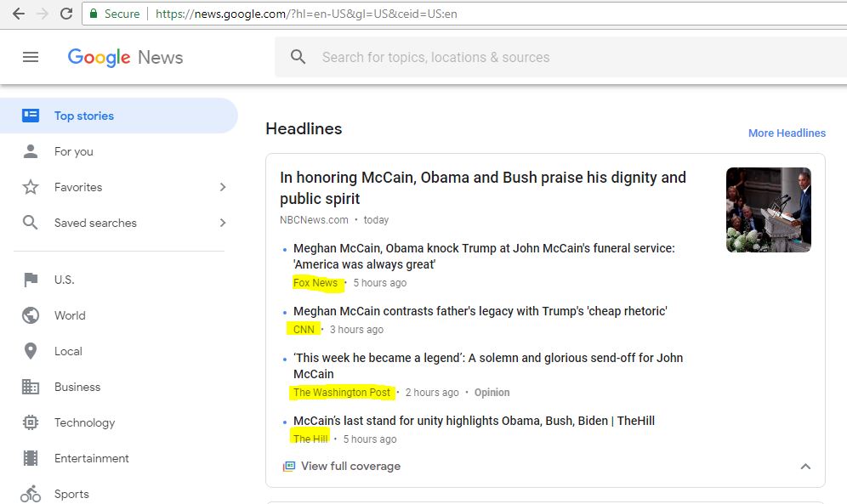Open the 'America was always great' article
This screenshot has width=847, height=504.
tap(484, 257)
